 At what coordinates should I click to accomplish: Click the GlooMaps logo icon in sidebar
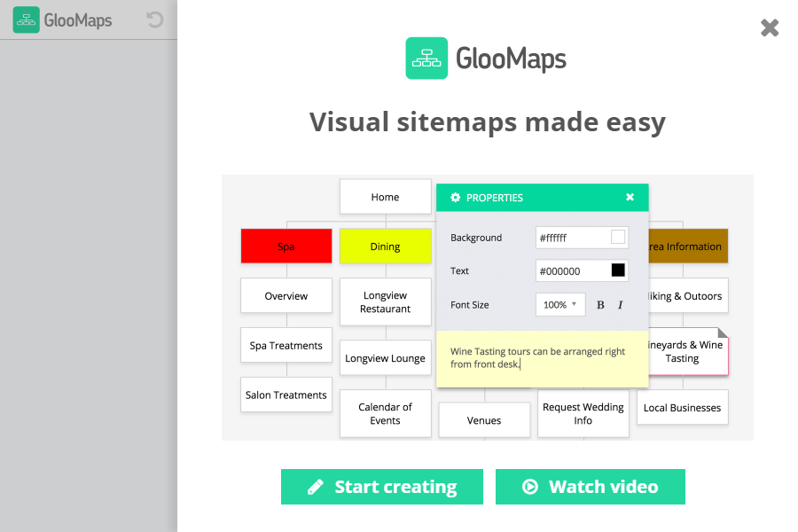26,20
